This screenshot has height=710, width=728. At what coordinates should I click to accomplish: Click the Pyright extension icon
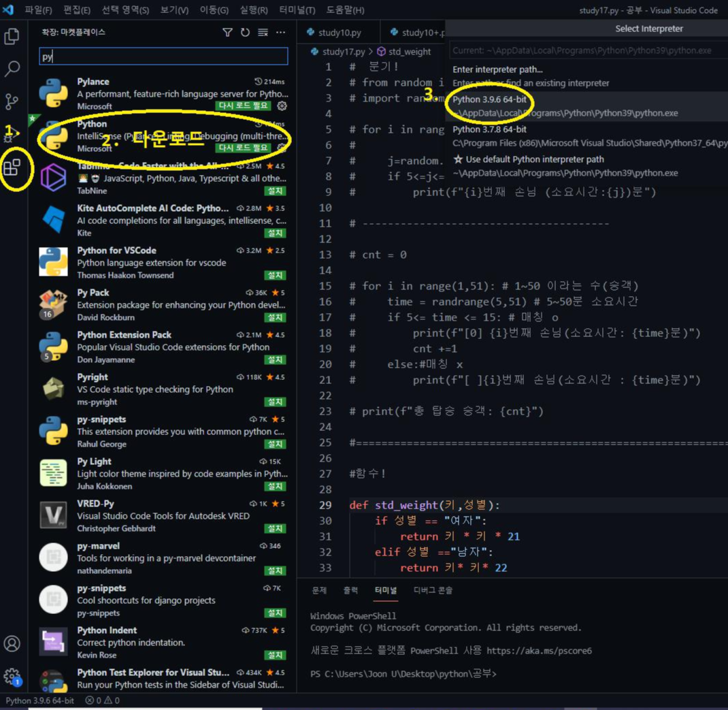click(x=53, y=389)
